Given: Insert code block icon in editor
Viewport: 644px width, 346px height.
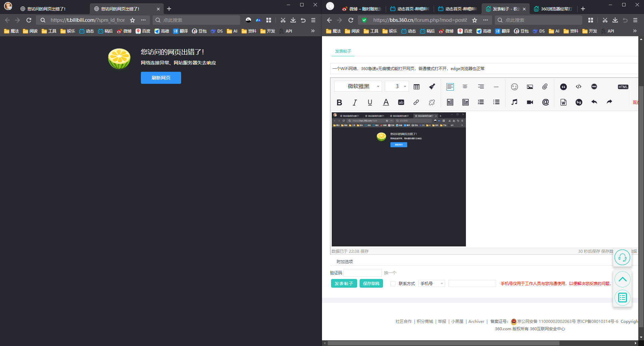Looking at the screenshot, I should click(x=579, y=87).
